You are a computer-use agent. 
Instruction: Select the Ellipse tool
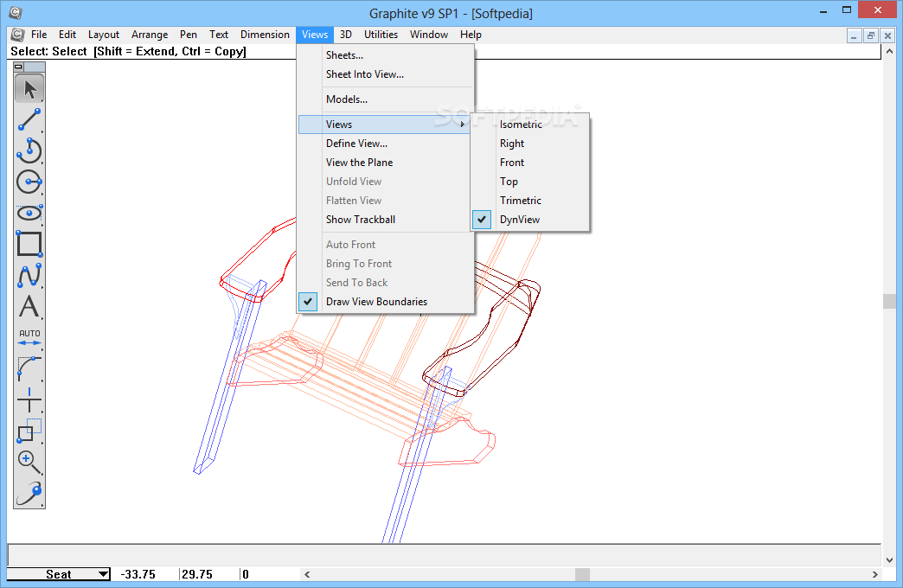(29, 213)
